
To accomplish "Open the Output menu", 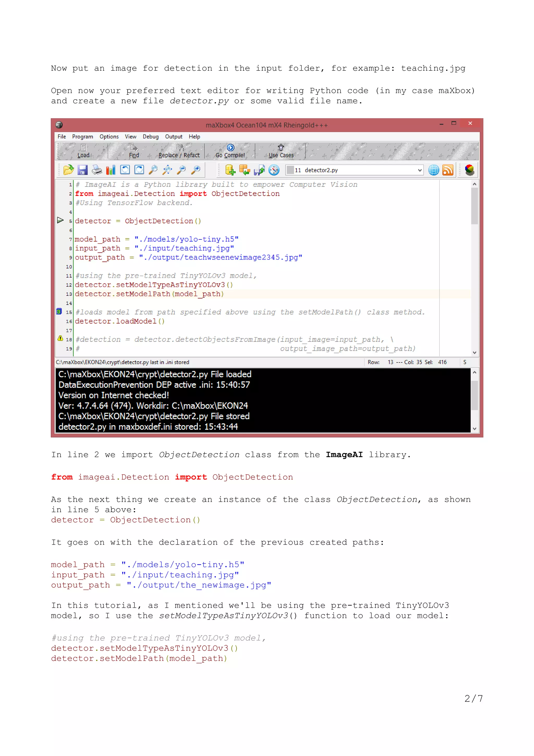I will point(174,137).
